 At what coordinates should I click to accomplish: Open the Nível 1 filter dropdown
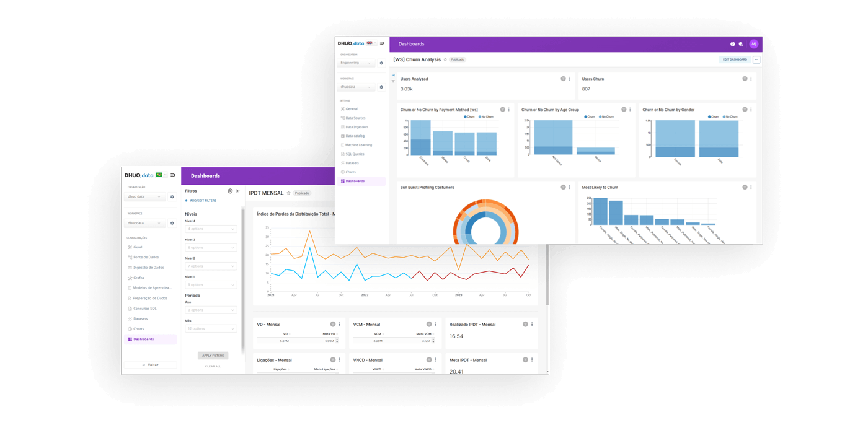tap(211, 285)
